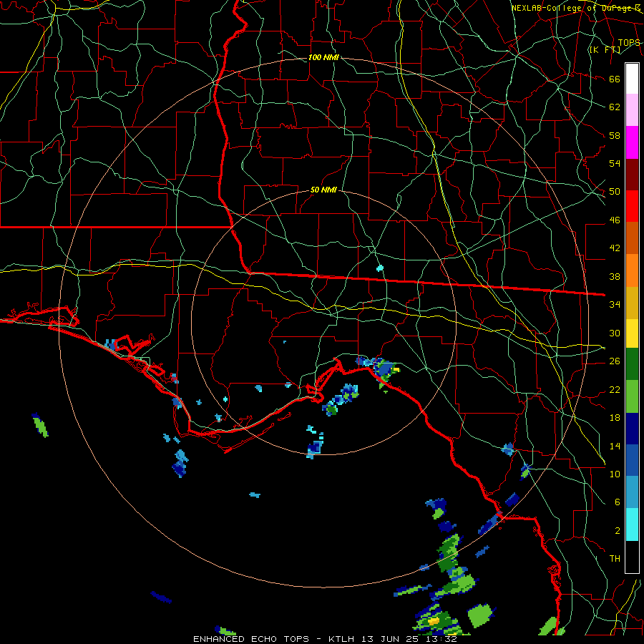Select the bright red legend swatch
The width and height of the screenshot is (644, 644).
(632, 206)
